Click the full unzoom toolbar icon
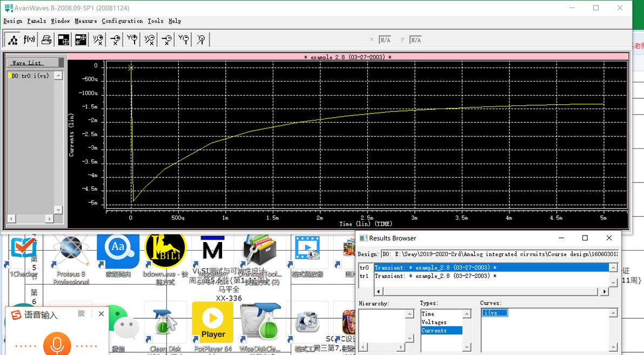The width and height of the screenshot is (644, 355). click(x=201, y=39)
